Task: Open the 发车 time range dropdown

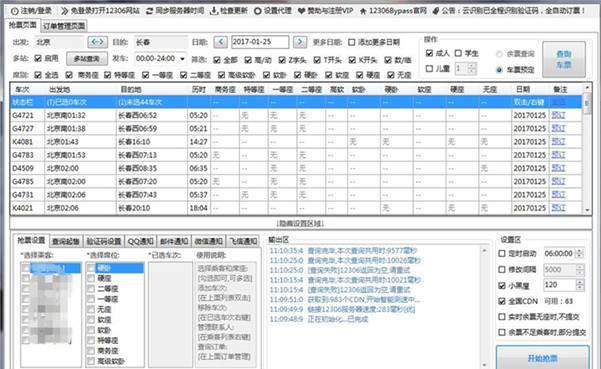Action: click(182, 59)
